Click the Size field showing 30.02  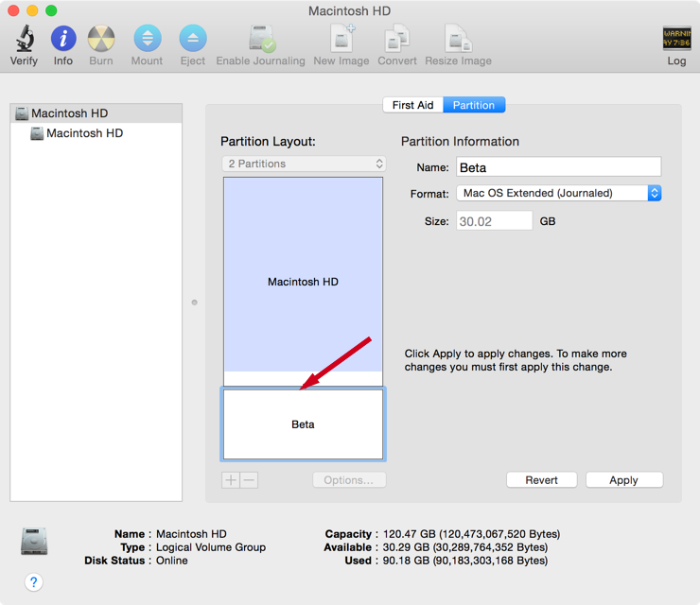point(494,221)
